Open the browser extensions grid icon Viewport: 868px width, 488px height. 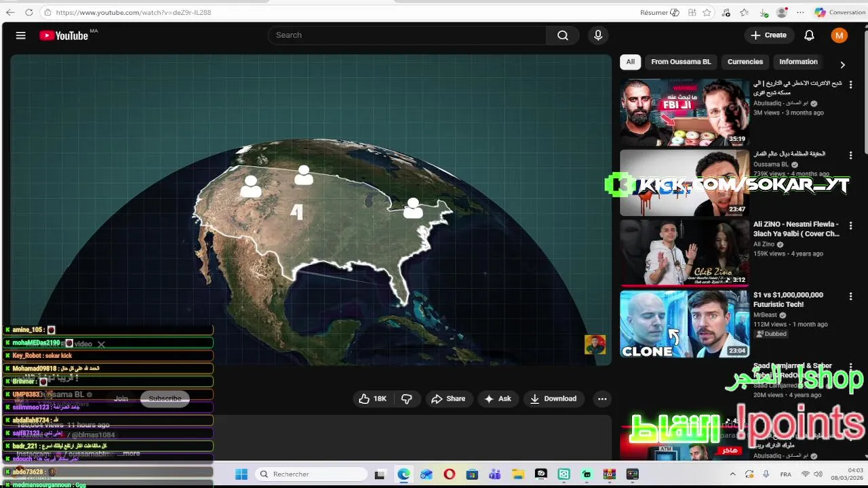(692, 12)
